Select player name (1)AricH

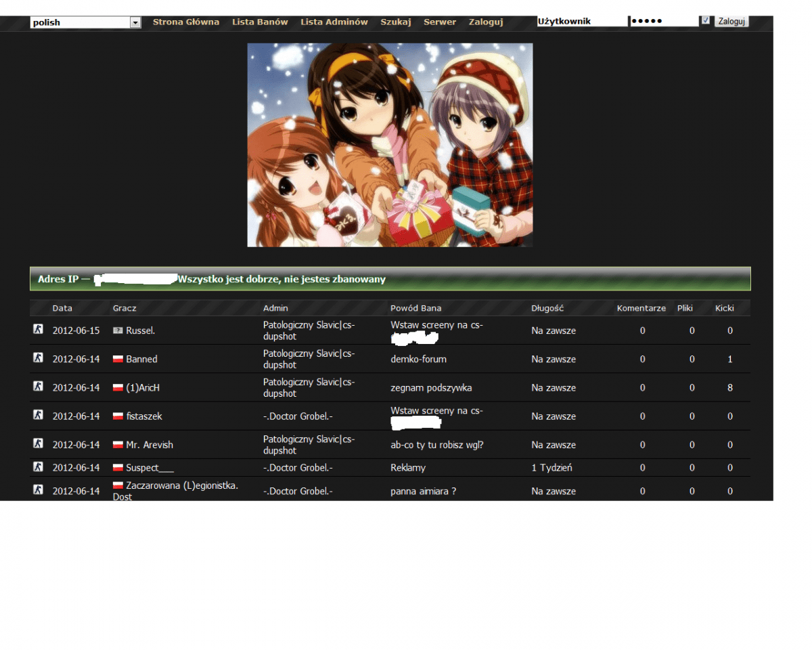point(143,388)
